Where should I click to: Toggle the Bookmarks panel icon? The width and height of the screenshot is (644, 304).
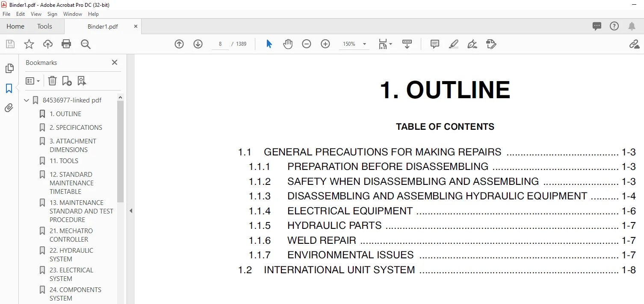tap(9, 88)
